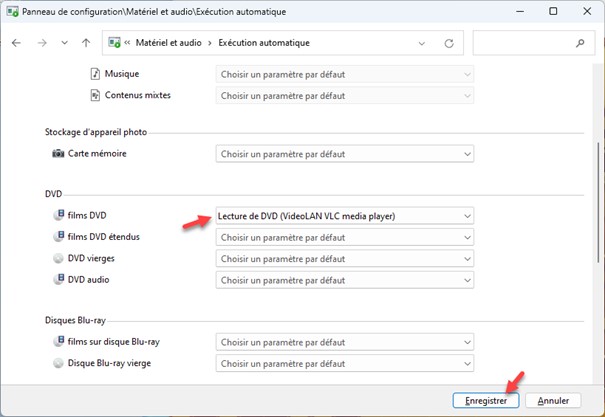Open the DVD audio dropdown
Viewport: 605px width, 417px height.
[344, 280]
